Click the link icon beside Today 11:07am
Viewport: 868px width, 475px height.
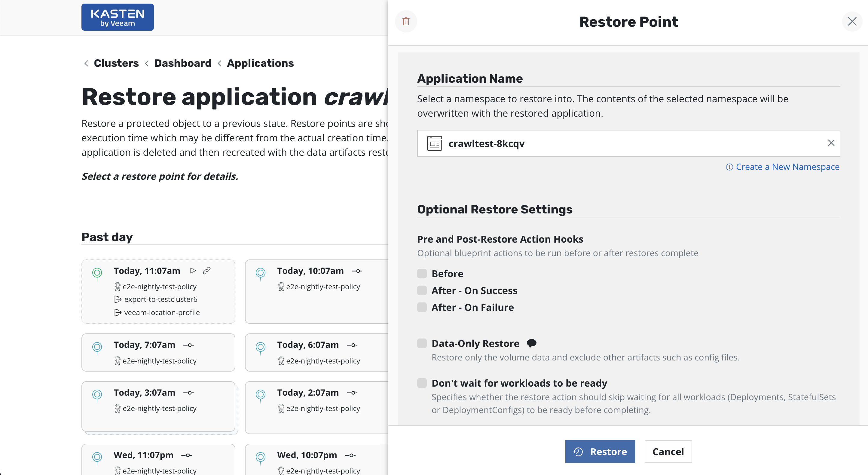pyautogui.click(x=206, y=270)
